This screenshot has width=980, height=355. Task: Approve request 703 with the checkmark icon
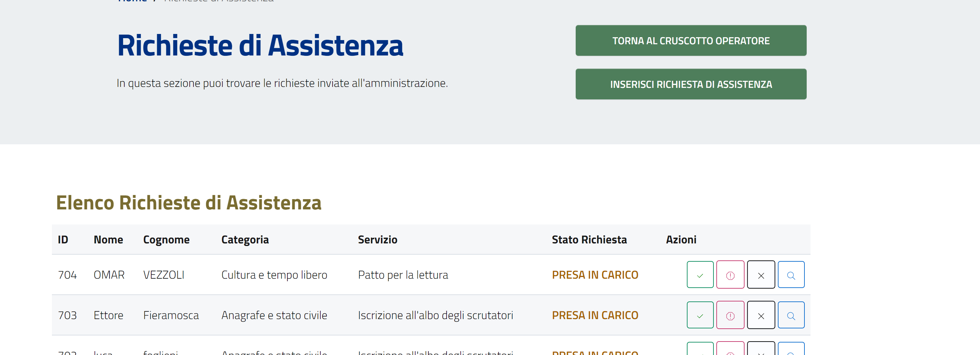tap(700, 315)
